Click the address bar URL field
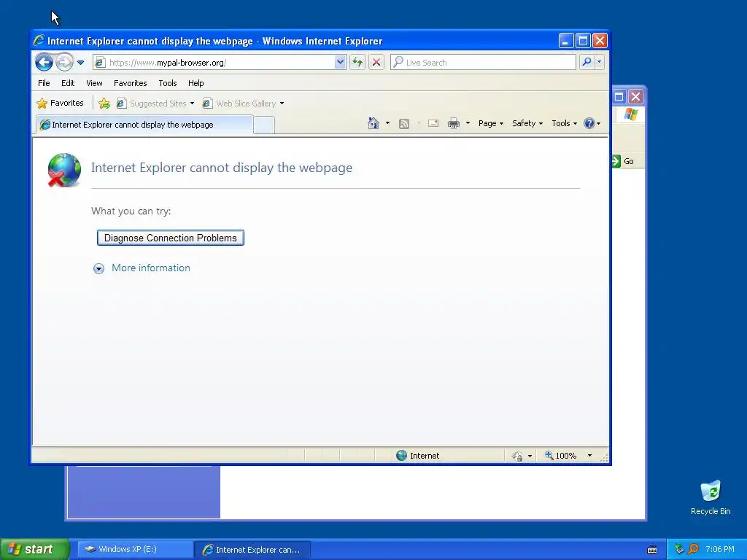Screen dimensions: 747x560 coord(220,63)
